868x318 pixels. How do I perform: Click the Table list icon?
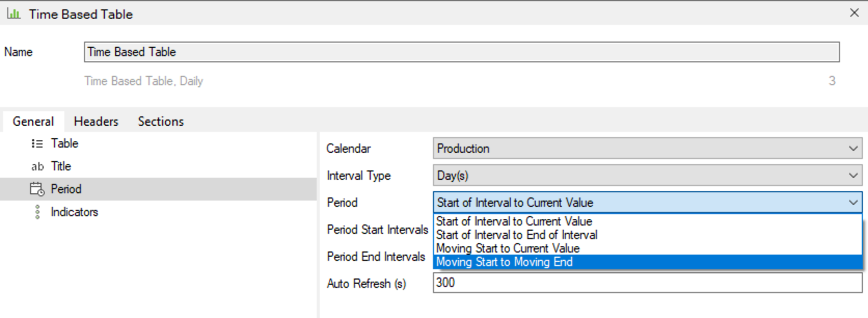point(37,143)
